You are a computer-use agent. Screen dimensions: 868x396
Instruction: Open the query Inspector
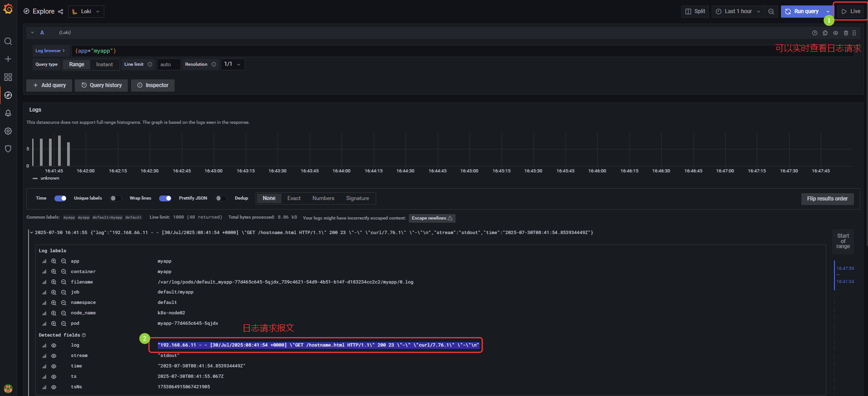153,85
